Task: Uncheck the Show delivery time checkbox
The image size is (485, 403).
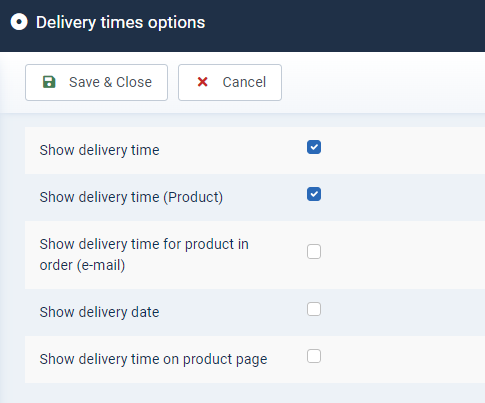Action: [x=314, y=147]
